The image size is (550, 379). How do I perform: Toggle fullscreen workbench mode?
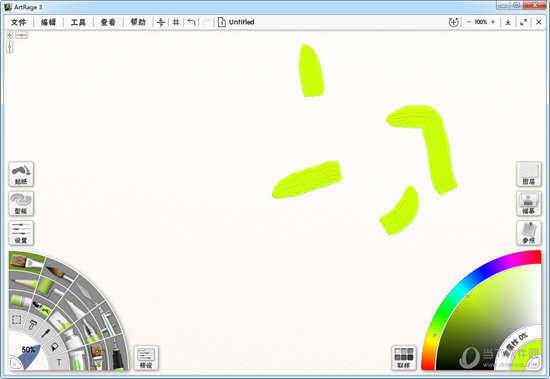tap(523, 22)
